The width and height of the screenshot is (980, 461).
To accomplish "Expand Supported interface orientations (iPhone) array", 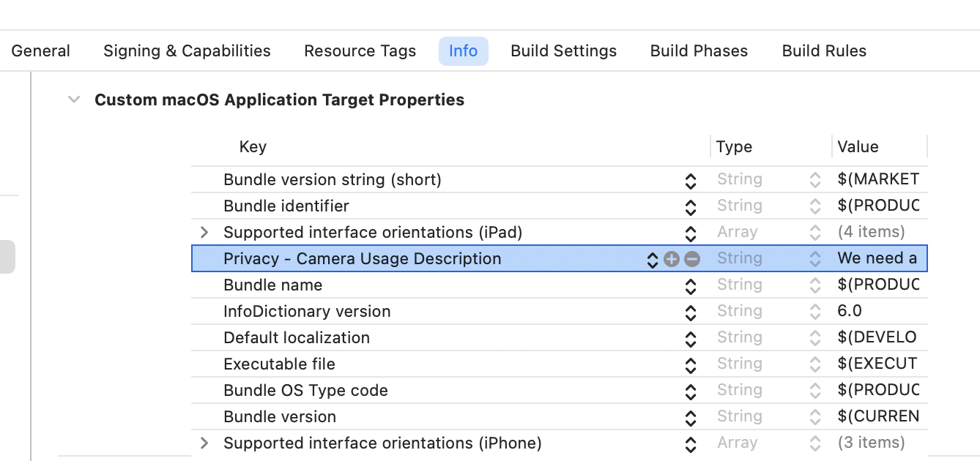I will [205, 443].
